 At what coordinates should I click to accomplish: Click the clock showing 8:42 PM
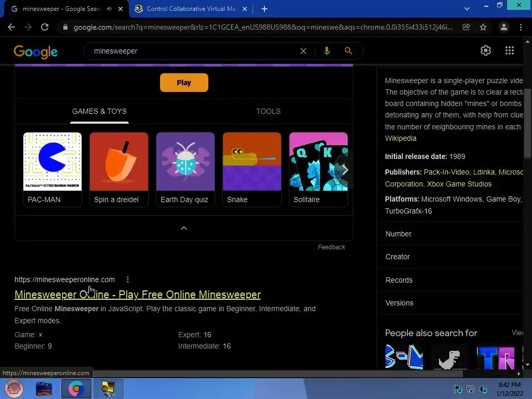click(x=509, y=385)
